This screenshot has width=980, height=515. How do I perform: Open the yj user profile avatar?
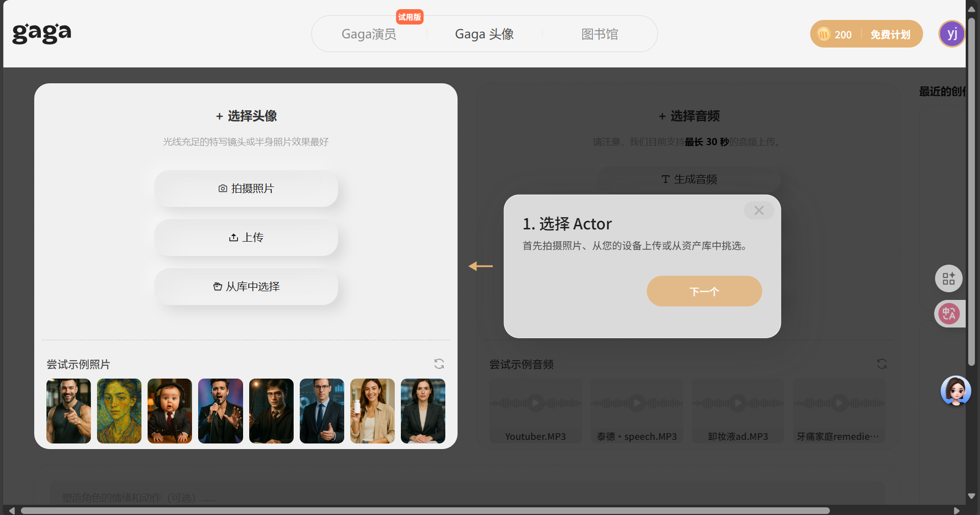pos(952,34)
